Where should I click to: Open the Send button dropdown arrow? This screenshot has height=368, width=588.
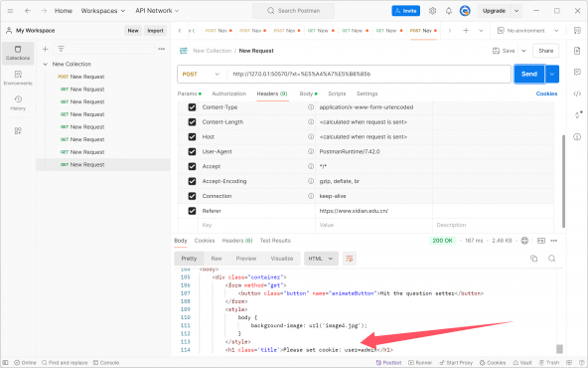click(x=552, y=74)
